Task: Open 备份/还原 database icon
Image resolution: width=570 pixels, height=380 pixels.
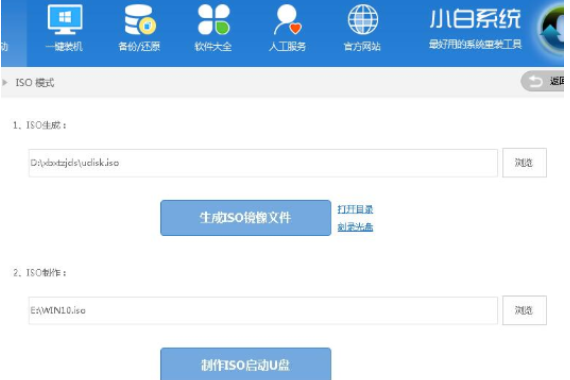Action: pyautogui.click(x=140, y=20)
